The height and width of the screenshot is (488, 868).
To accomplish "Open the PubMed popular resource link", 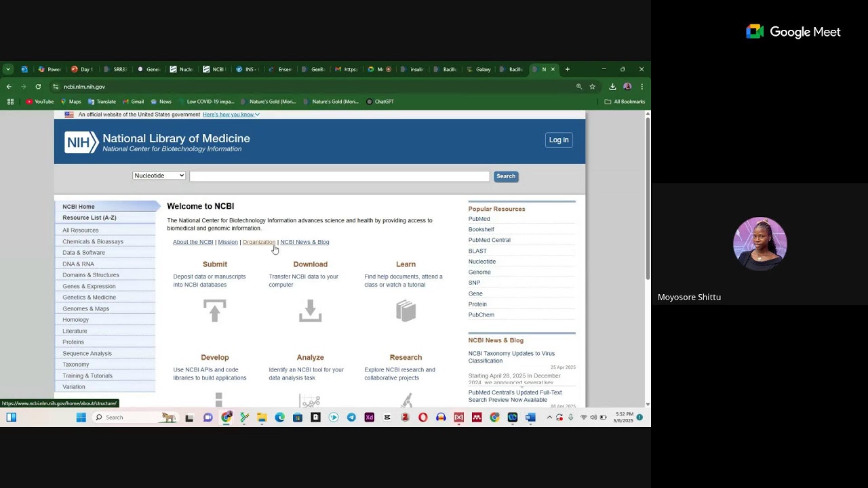I will (x=479, y=219).
